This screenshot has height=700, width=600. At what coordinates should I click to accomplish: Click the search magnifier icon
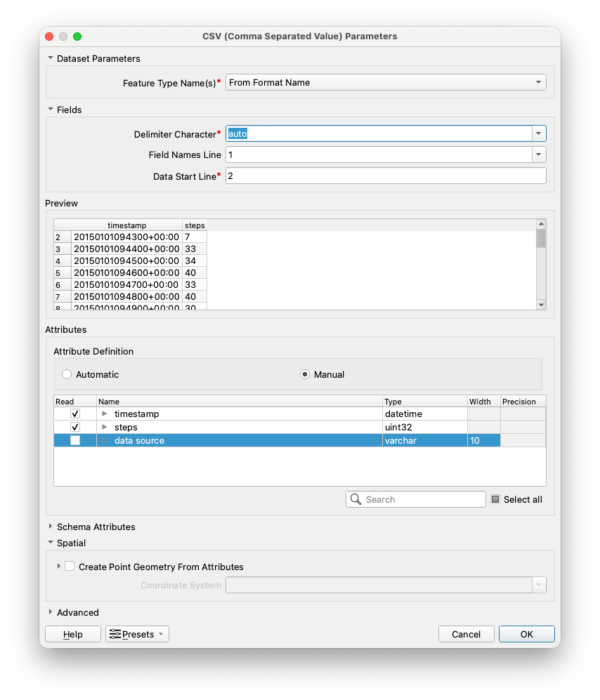click(x=356, y=499)
